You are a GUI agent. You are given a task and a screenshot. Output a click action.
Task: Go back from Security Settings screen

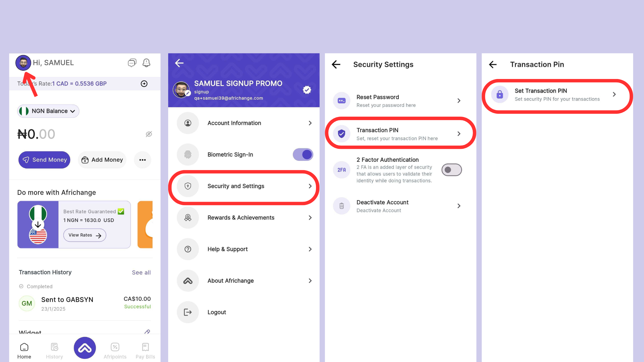[336, 64]
